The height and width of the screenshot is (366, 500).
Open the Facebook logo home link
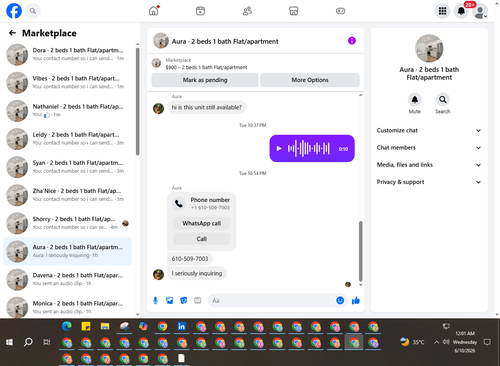(x=14, y=11)
